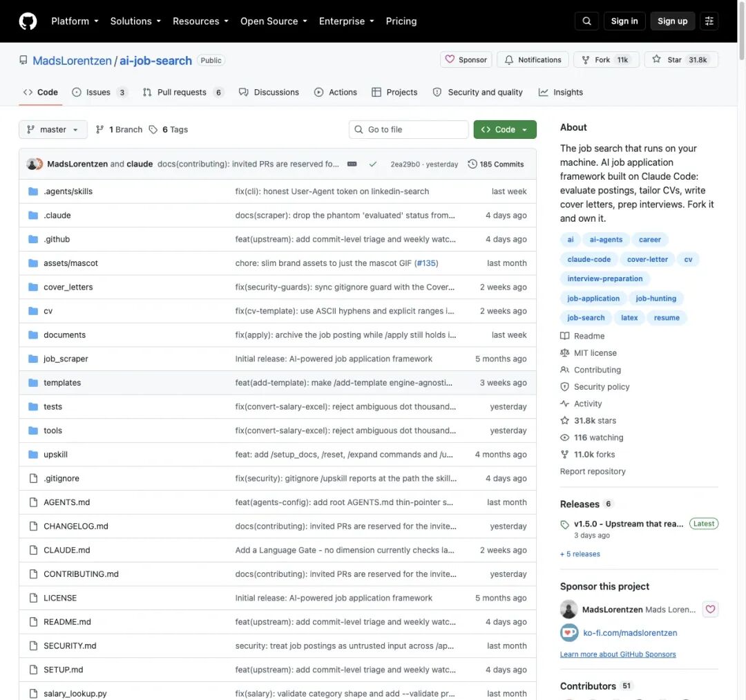Screen dimensions: 746x700
Task: Open the GitHub homepage logo
Action: 28,21
